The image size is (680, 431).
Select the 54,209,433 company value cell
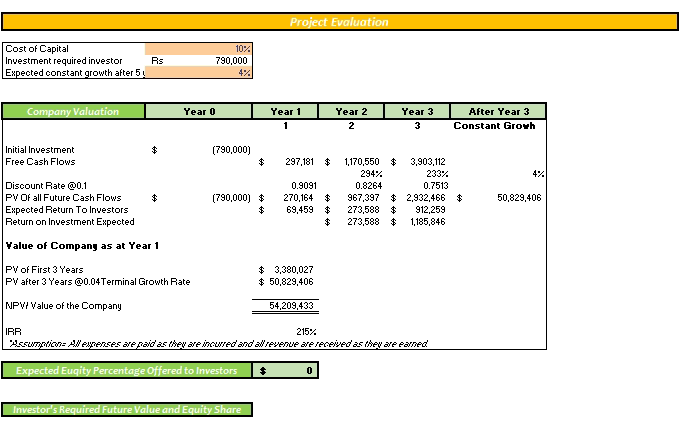tap(286, 306)
